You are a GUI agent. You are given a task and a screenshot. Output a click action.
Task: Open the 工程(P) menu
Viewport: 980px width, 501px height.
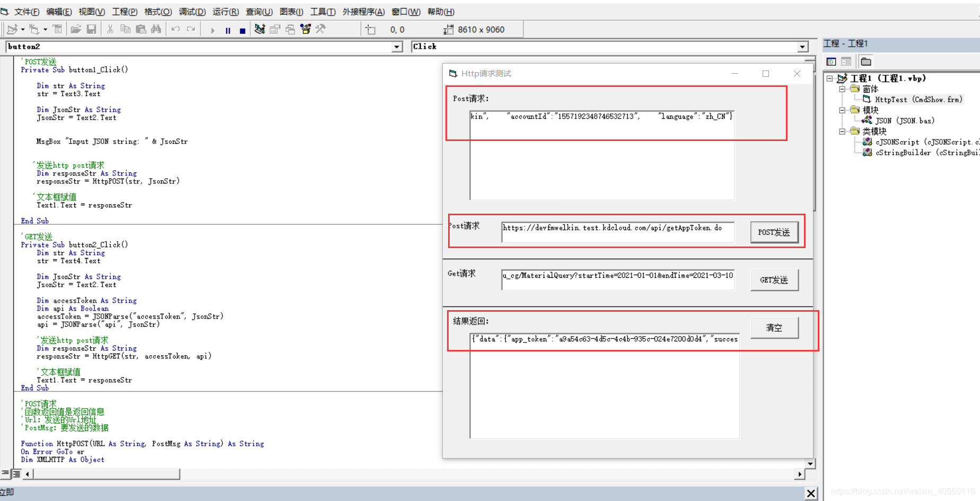pos(125,12)
